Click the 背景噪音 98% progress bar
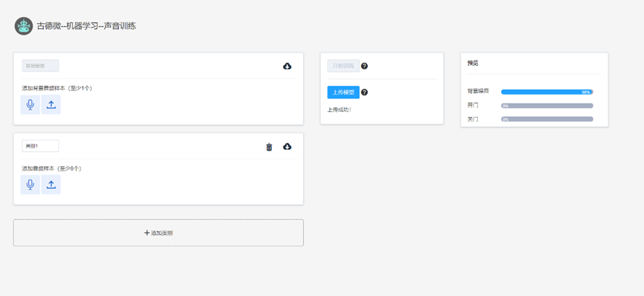Viewport: 644px width, 296px height. pos(547,92)
